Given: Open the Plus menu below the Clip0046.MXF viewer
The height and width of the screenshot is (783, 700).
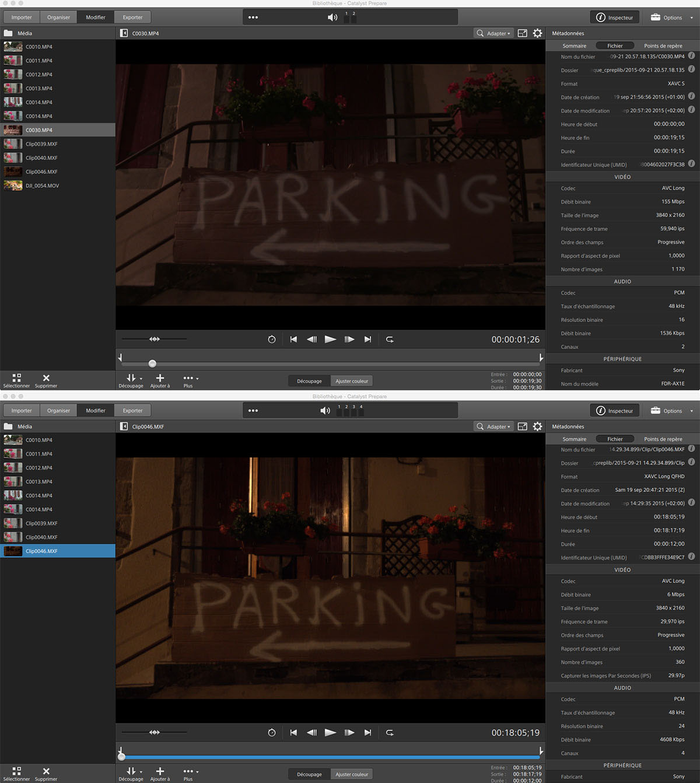Looking at the screenshot, I should (x=190, y=771).
